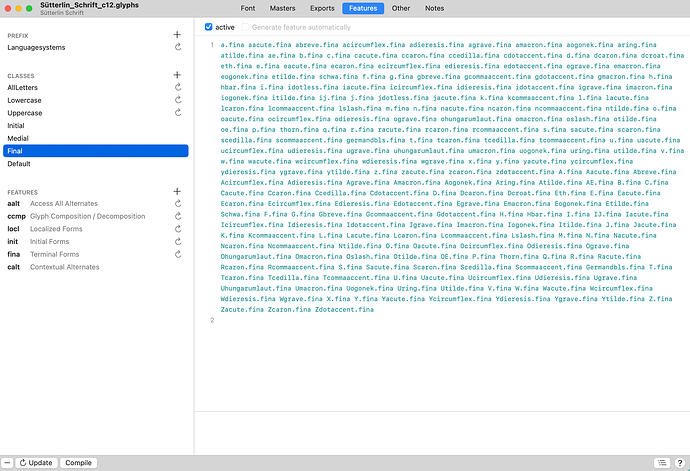Open the calt Contextual Alternates feature
Screen dimensions: 690x471
[x=53, y=267]
